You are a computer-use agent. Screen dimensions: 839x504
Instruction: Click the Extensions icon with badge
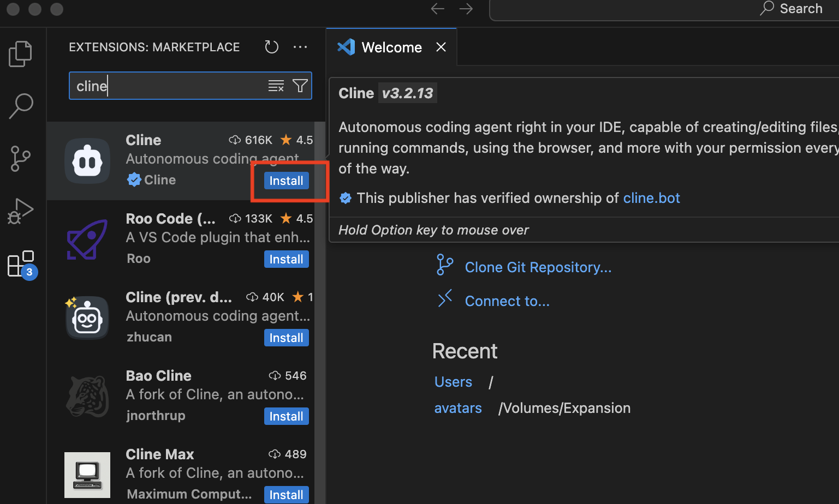(x=22, y=265)
